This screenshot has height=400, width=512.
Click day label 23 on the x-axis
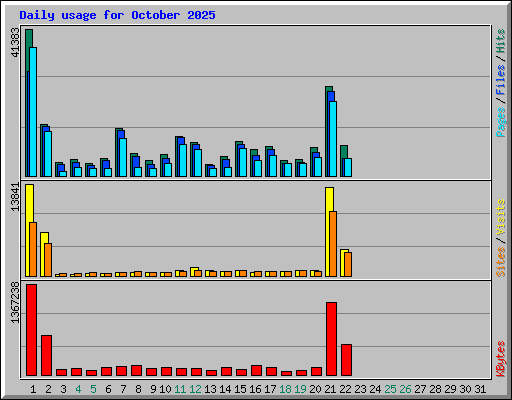pyautogui.click(x=360, y=389)
